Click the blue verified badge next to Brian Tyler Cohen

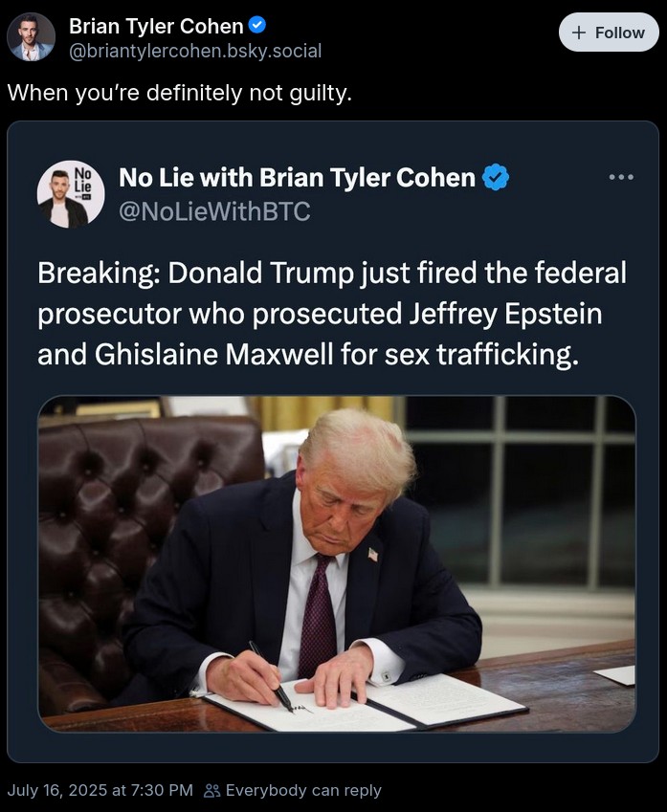(x=255, y=26)
